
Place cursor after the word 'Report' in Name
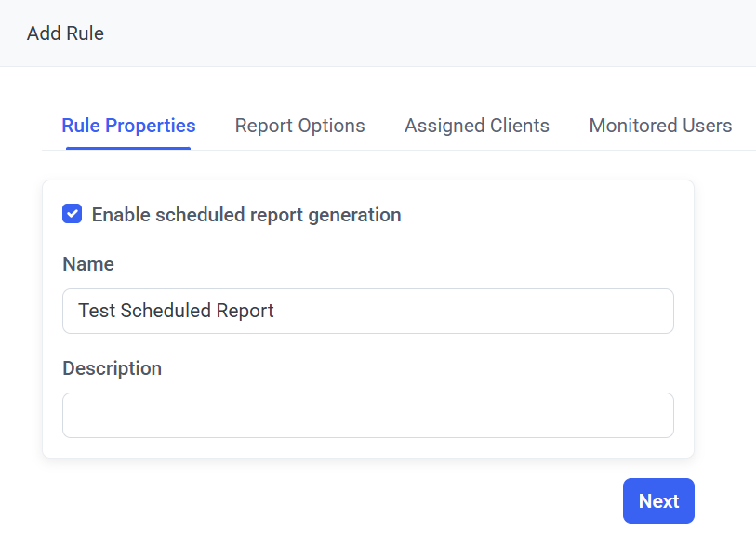[x=275, y=311]
